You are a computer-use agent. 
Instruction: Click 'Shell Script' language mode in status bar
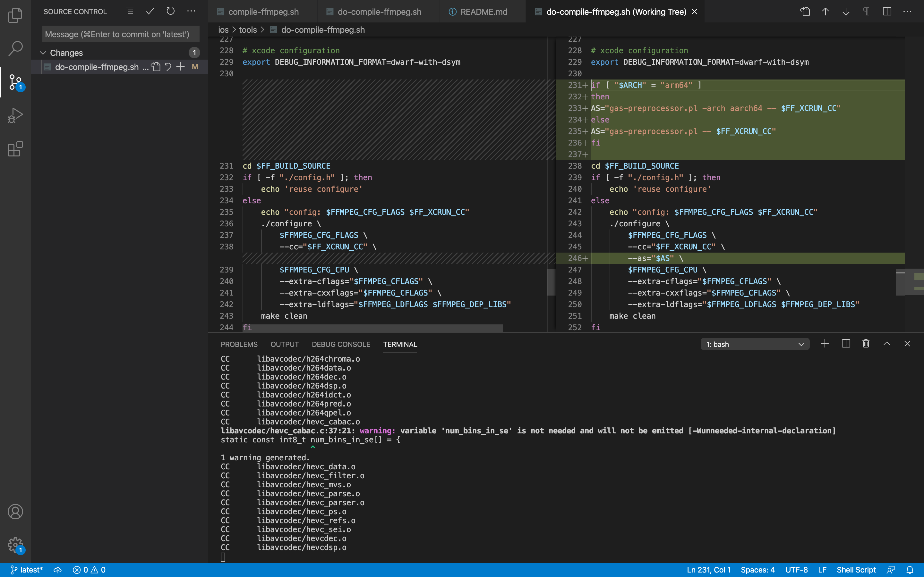point(856,570)
